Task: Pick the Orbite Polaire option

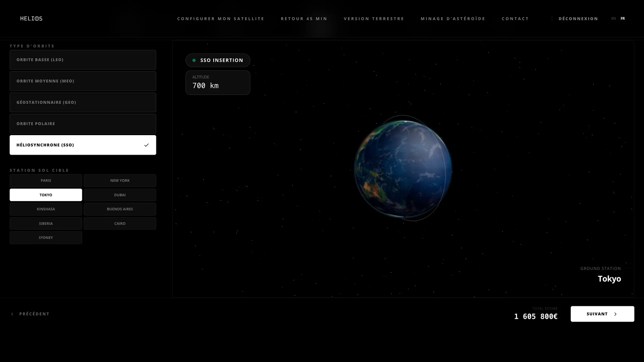Action: (83, 124)
